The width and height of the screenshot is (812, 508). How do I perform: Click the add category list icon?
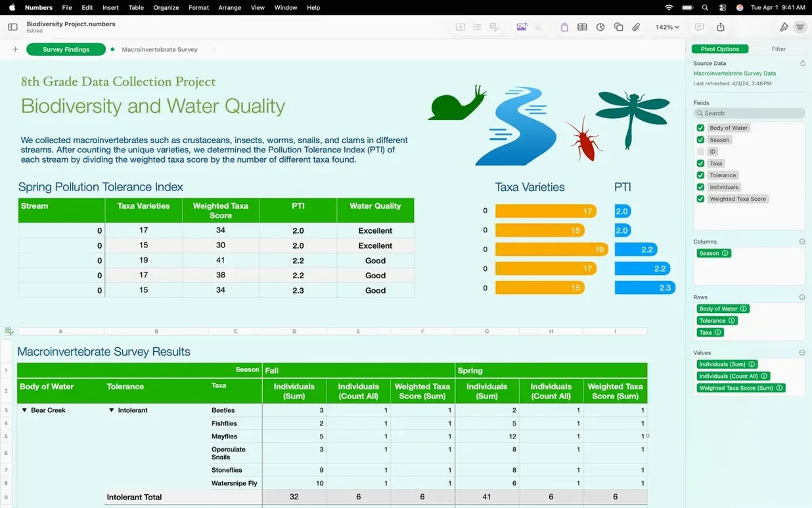click(477, 27)
